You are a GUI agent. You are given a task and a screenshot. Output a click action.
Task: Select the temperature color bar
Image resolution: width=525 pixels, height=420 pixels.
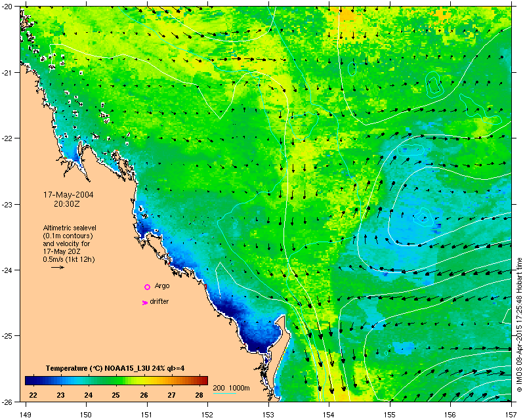(x=116, y=381)
